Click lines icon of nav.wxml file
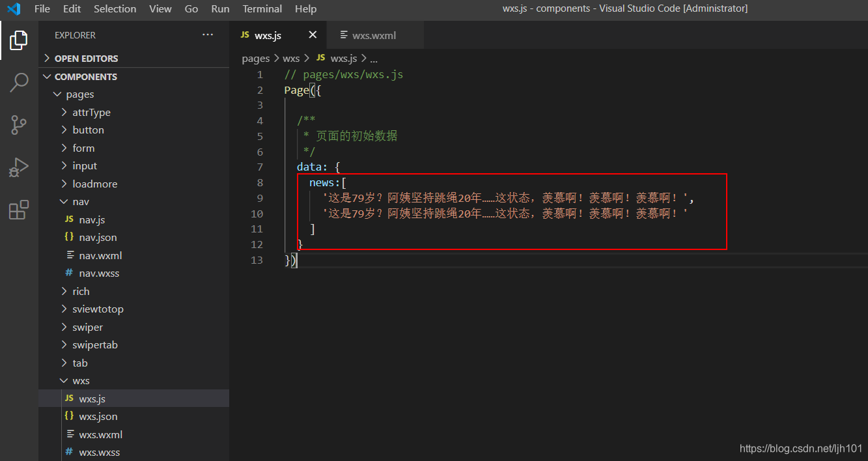The image size is (868, 461). [70, 255]
